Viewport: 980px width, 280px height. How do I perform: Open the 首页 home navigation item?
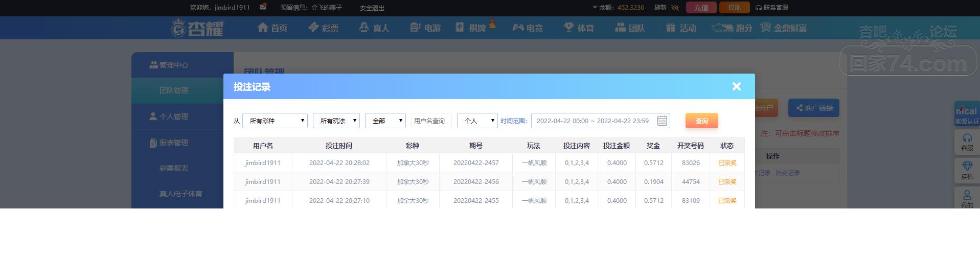(x=272, y=28)
